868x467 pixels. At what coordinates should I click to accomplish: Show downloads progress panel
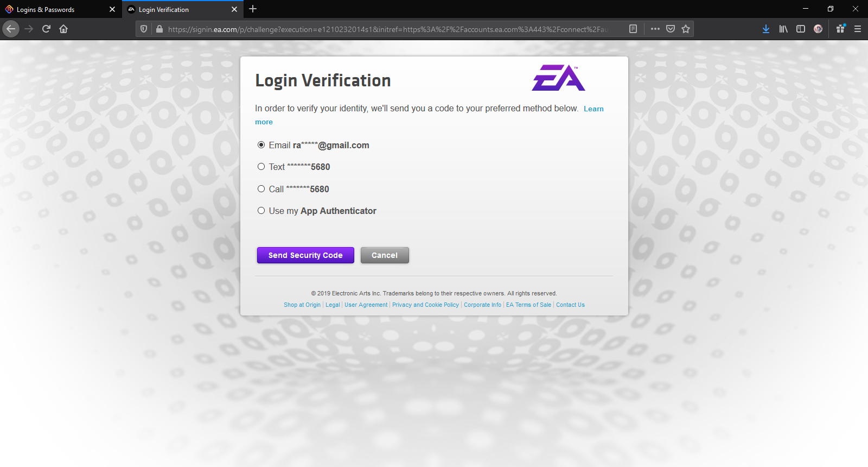pos(765,29)
